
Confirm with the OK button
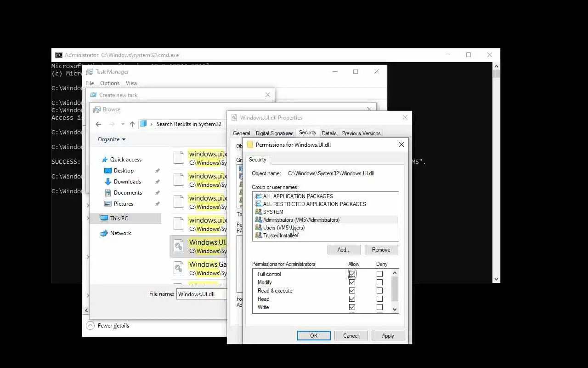[314, 336]
